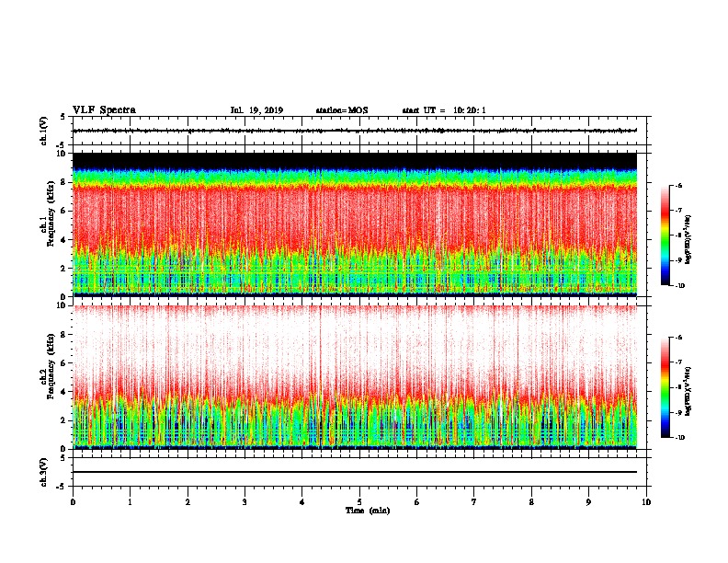The image size is (728, 563).
Task: Click the ch.2 'Frequency (kHz)' axis label
Action: pos(51,366)
